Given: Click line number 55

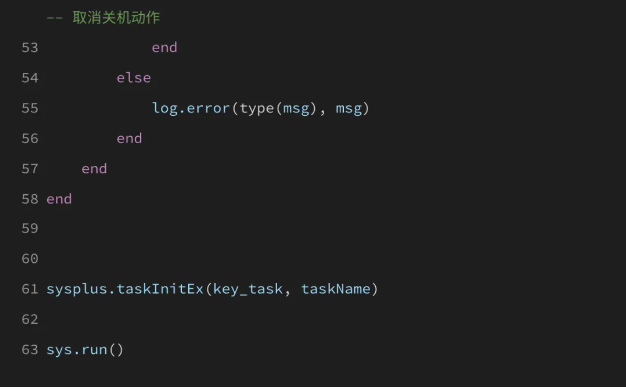Looking at the screenshot, I should (30, 108).
